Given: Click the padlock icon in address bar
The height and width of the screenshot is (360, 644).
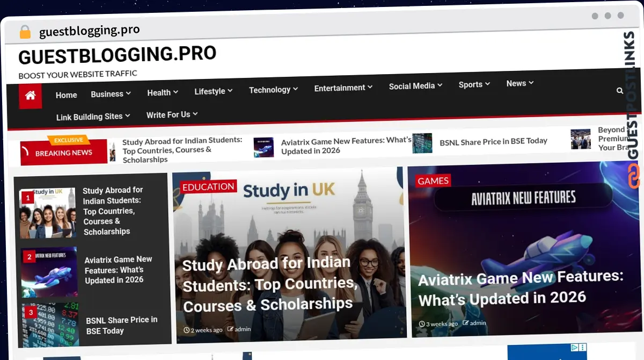Looking at the screenshot, I should (25, 32).
